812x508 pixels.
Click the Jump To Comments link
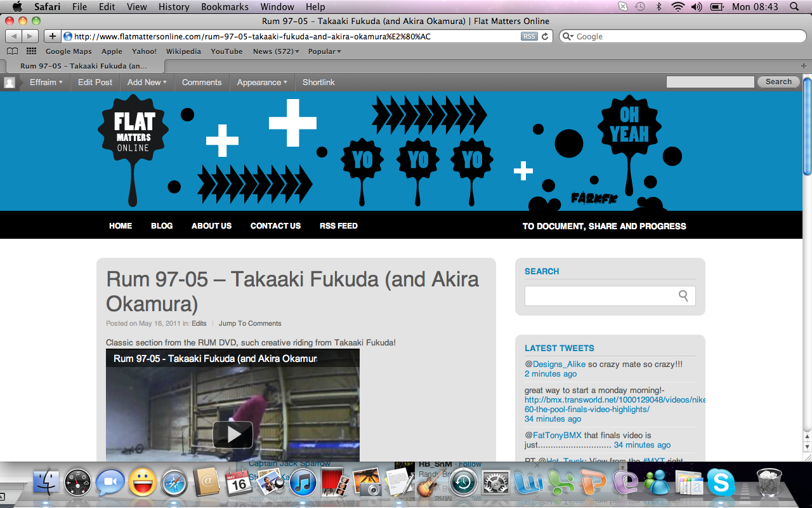click(x=250, y=323)
